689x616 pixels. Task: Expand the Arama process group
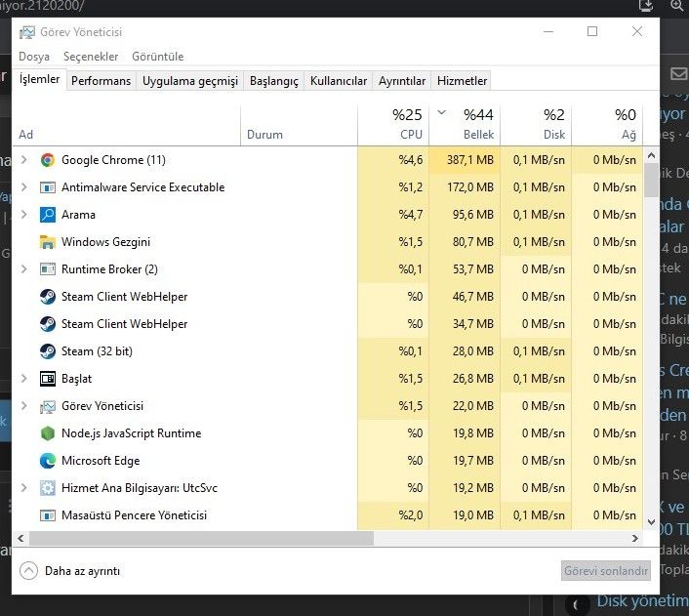(24, 215)
